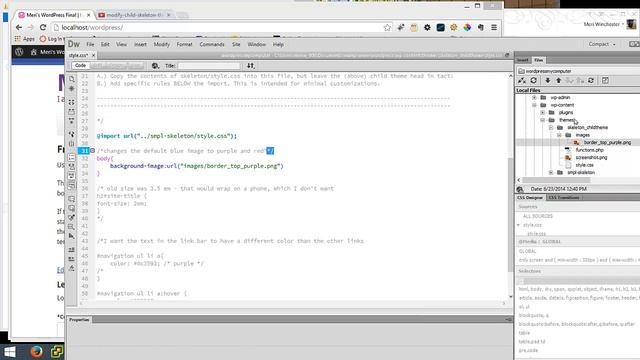
Task: Open the Site menu
Action: pyautogui.click(x=236, y=44)
